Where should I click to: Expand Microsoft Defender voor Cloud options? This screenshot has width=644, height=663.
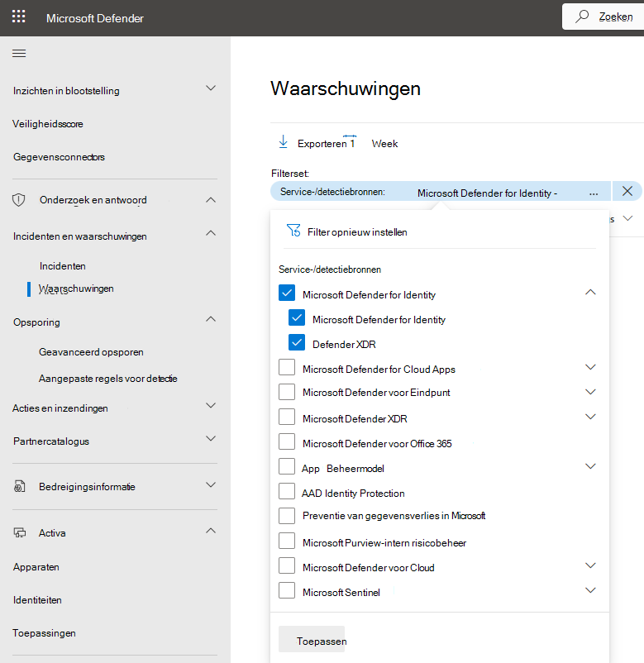point(590,565)
